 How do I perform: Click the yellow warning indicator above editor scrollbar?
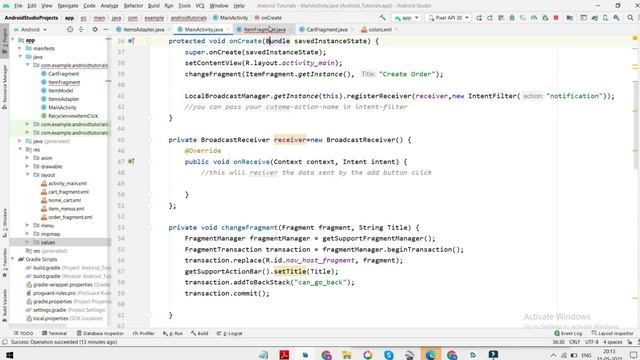click(635, 38)
